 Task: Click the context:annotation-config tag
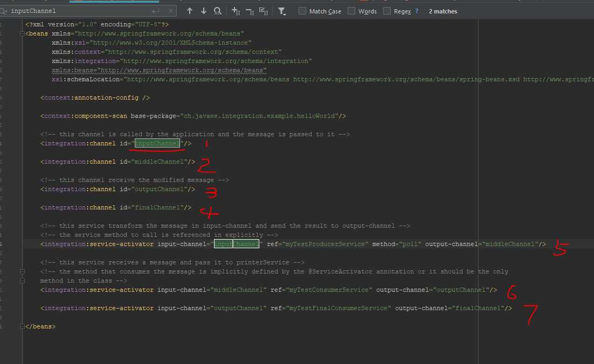click(x=95, y=97)
